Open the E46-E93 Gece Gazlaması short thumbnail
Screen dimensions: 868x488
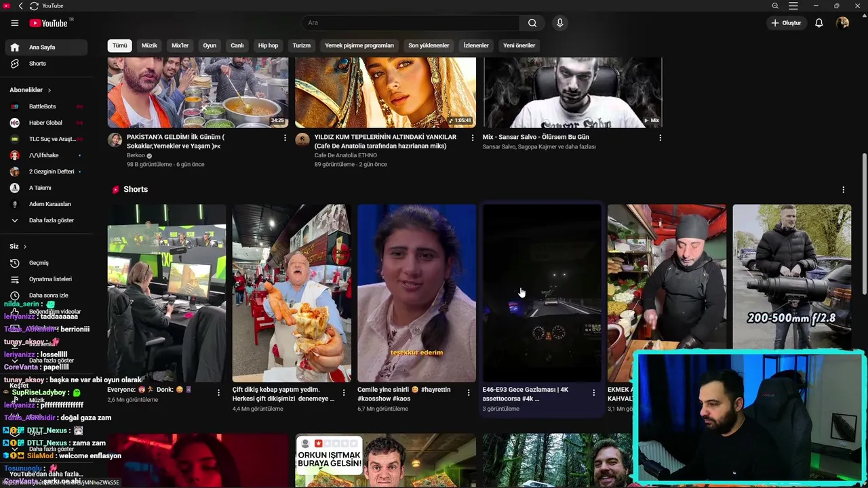point(541,293)
